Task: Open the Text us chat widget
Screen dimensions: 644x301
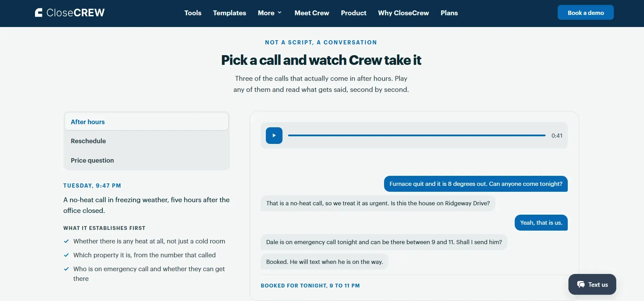Action: pos(592,284)
